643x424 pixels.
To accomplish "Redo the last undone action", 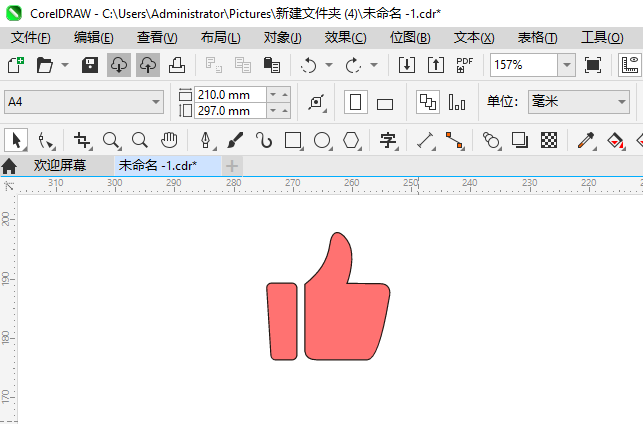I will [353, 65].
